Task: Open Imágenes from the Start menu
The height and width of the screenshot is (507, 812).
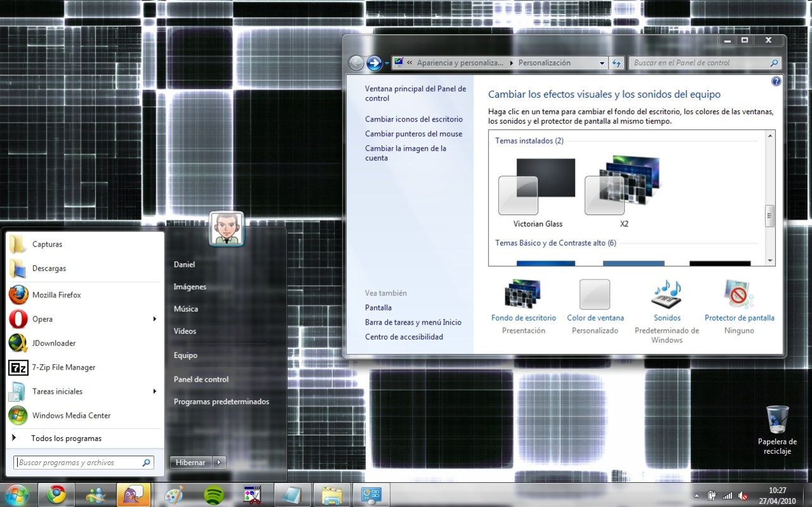Action: tap(190, 286)
